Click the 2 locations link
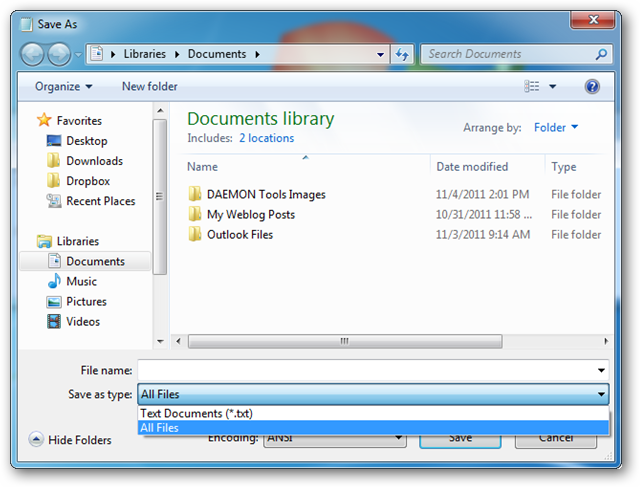The height and width of the screenshot is (487, 640). 267,138
